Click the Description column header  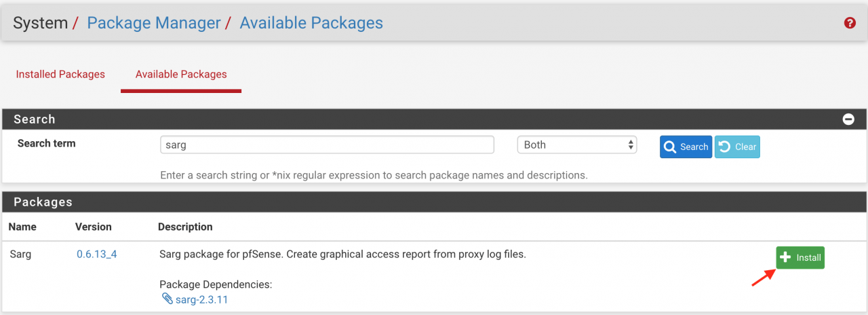click(185, 227)
